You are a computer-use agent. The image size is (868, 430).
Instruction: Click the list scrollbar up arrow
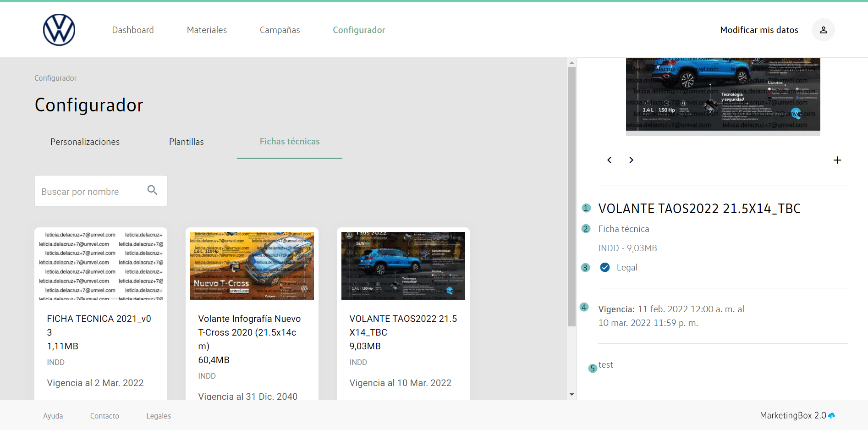click(571, 62)
